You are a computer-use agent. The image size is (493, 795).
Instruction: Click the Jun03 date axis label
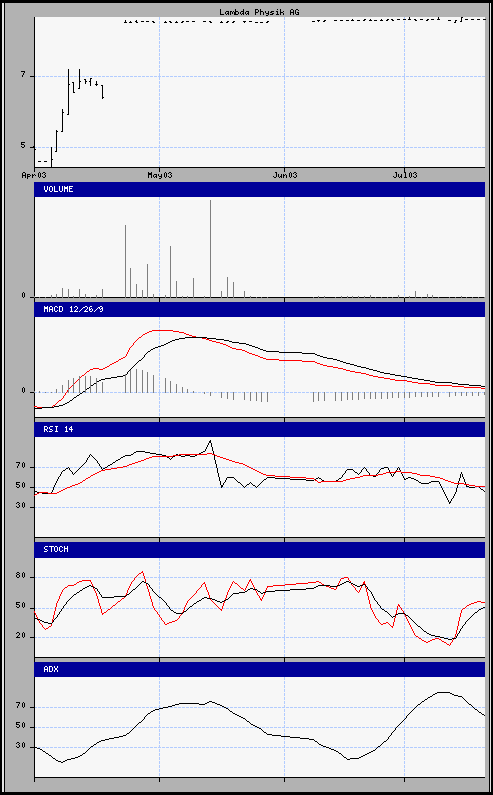(285, 175)
